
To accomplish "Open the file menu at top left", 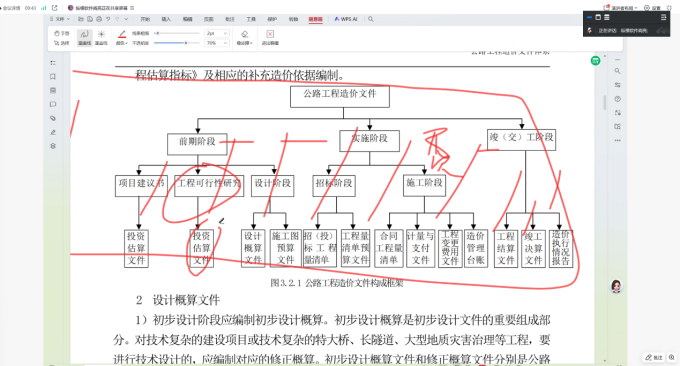I will 60,19.
